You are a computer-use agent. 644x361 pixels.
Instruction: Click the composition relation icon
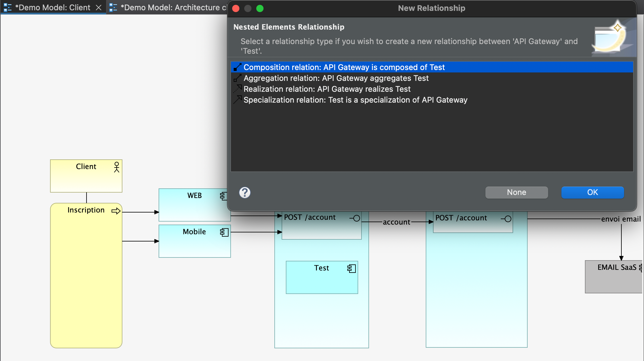[x=238, y=67]
